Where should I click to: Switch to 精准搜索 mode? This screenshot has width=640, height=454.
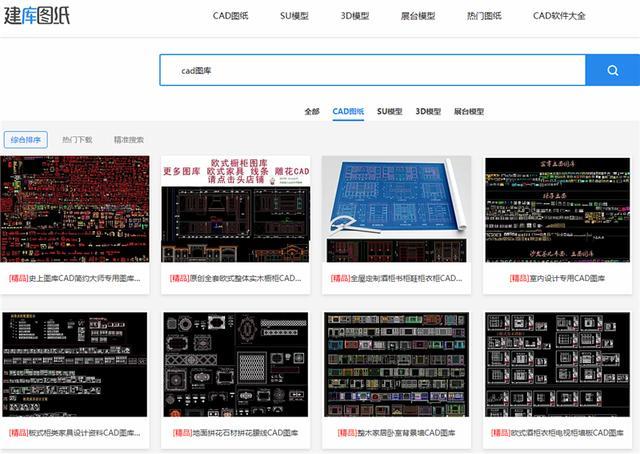coord(129,140)
